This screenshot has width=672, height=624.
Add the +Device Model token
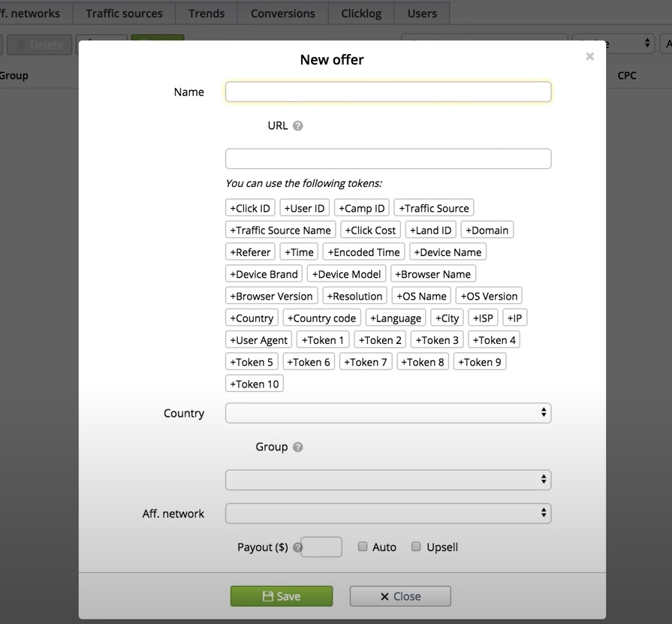(x=346, y=274)
